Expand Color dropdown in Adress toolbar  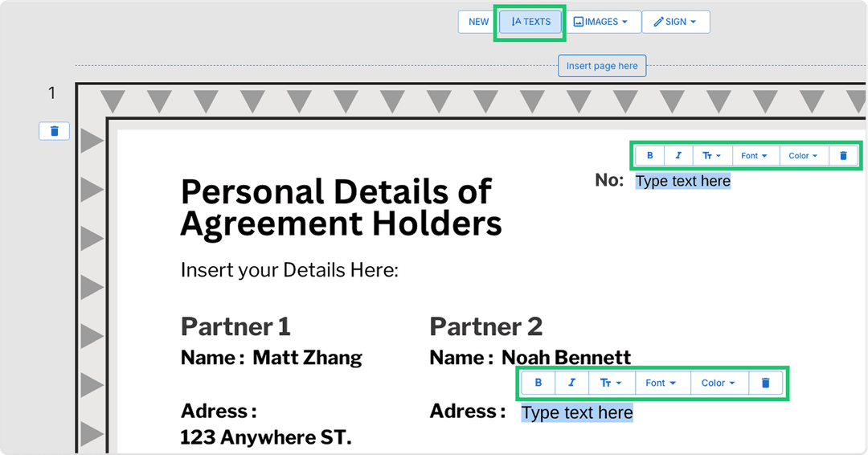718,383
